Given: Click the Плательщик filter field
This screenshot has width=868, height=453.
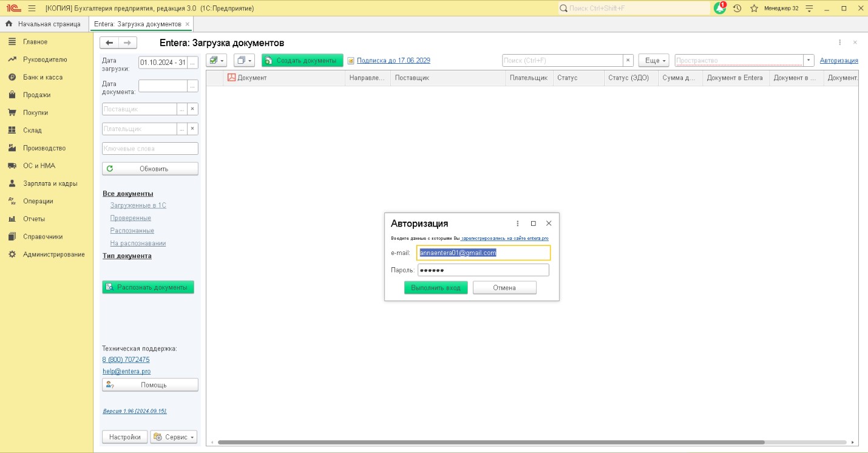Looking at the screenshot, I should [x=139, y=129].
